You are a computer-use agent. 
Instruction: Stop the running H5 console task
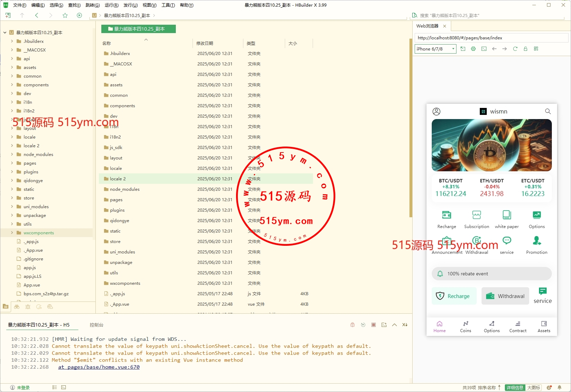pyautogui.click(x=373, y=325)
